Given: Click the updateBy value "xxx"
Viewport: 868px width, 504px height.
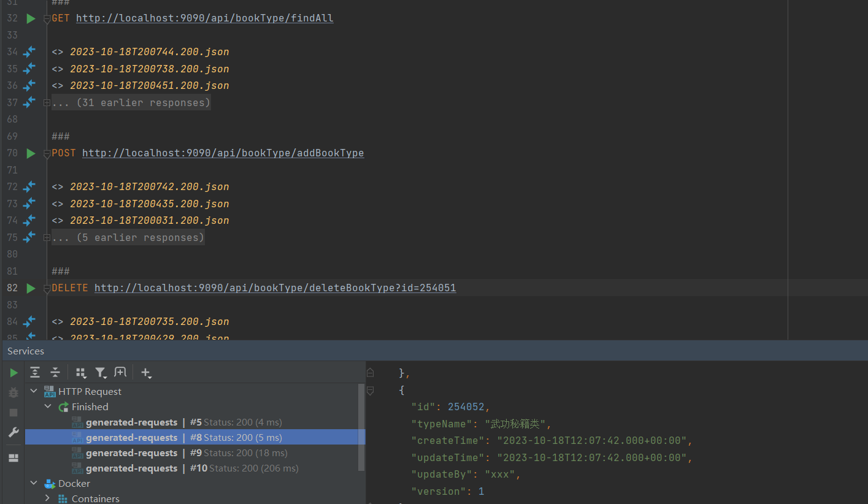Looking at the screenshot, I should coord(500,475).
